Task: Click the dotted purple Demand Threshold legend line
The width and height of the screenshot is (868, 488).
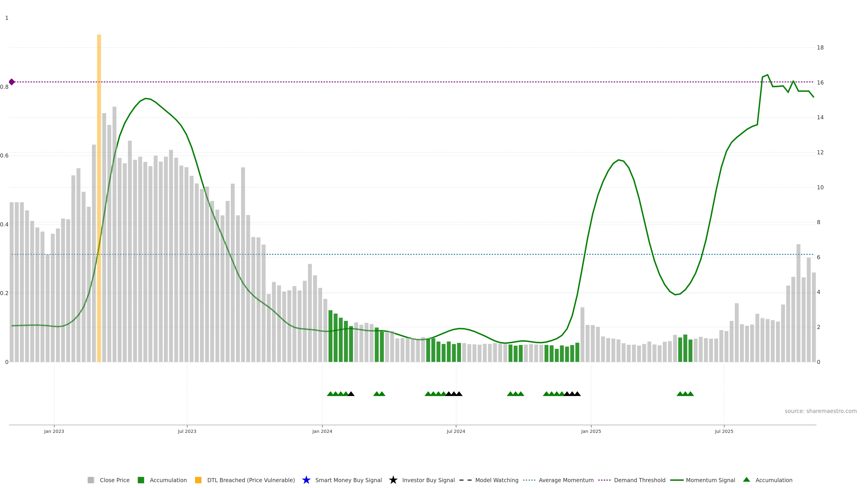Action: tap(604, 480)
